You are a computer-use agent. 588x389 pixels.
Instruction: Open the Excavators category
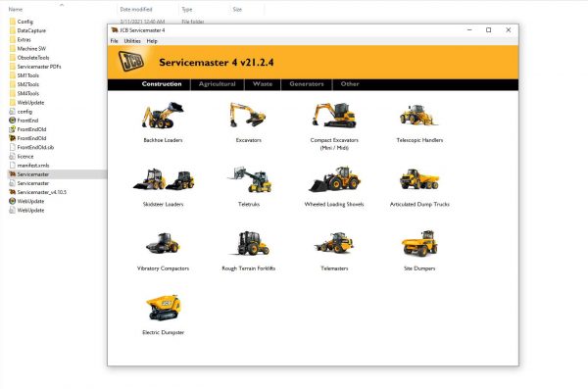point(248,122)
